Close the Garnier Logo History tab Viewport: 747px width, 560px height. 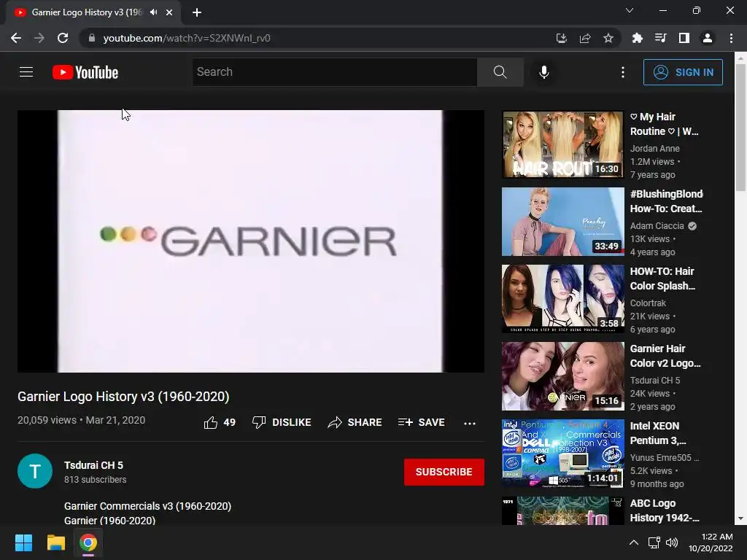169,12
